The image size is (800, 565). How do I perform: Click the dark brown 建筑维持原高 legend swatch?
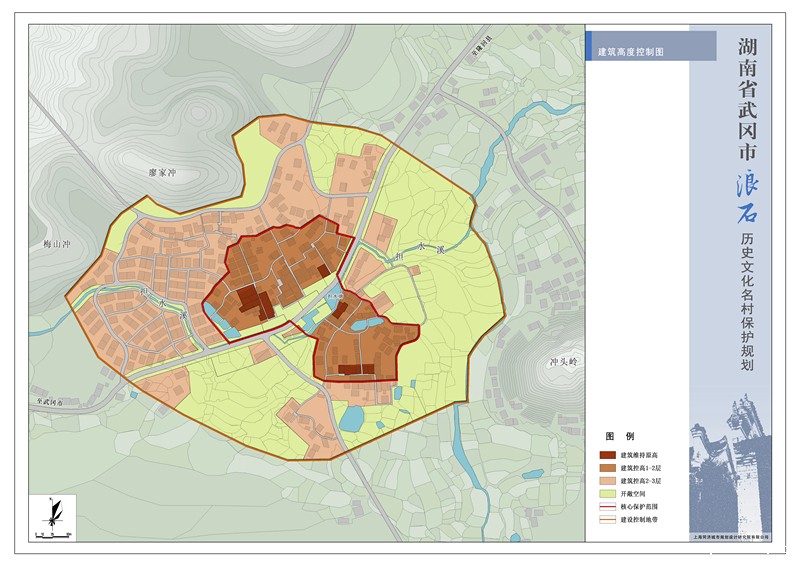coord(607,455)
